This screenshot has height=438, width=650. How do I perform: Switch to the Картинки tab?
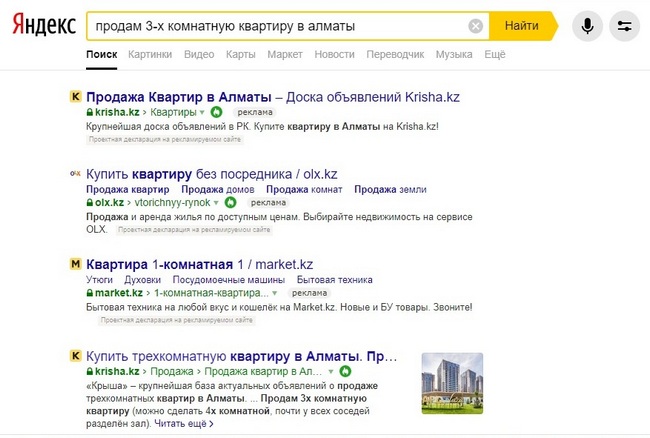(x=150, y=54)
